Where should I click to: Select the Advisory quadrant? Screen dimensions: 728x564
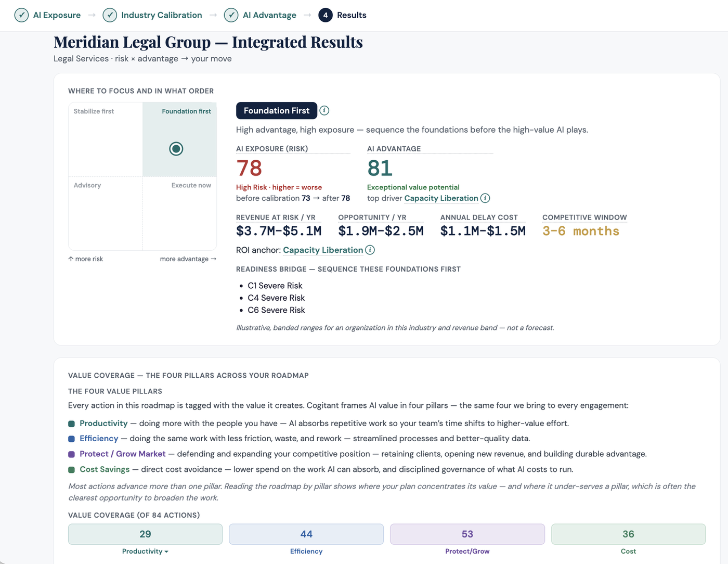coord(106,213)
